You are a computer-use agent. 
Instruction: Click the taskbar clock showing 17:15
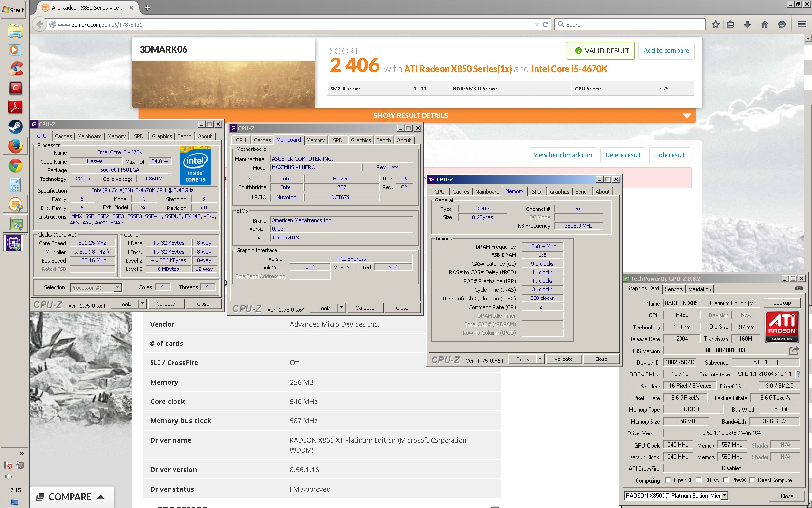click(14, 490)
